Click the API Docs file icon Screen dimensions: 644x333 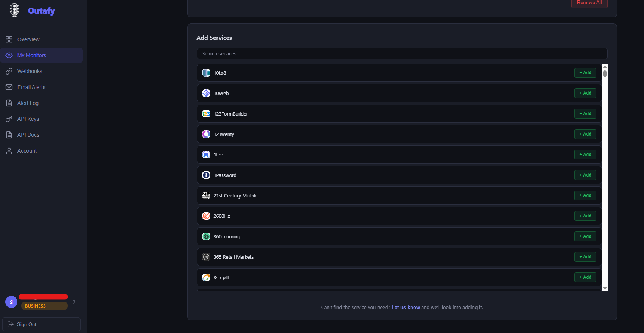pos(9,135)
